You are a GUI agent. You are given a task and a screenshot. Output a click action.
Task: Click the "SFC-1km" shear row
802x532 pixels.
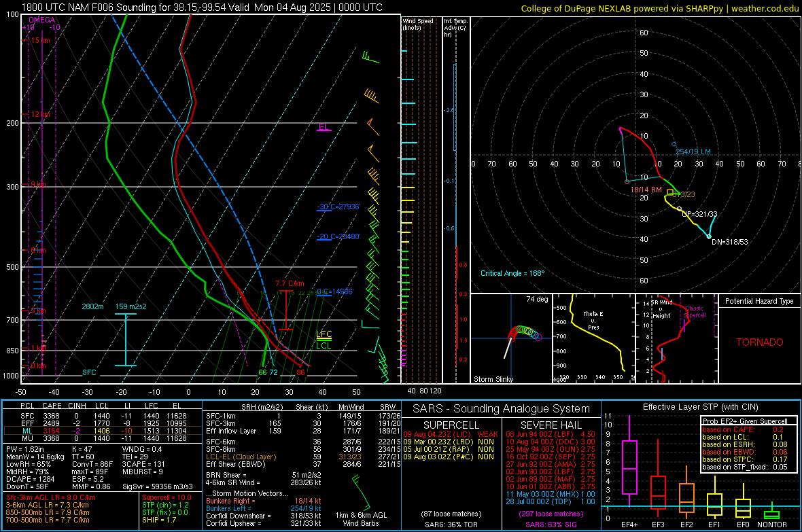[x=303, y=416]
